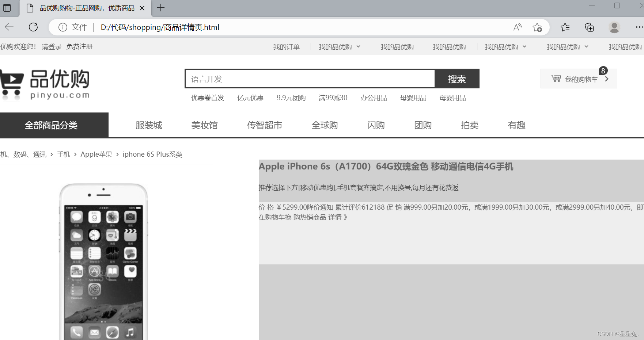The height and width of the screenshot is (340, 644).
Task: Select 团购 navigation item
Action: [423, 125]
